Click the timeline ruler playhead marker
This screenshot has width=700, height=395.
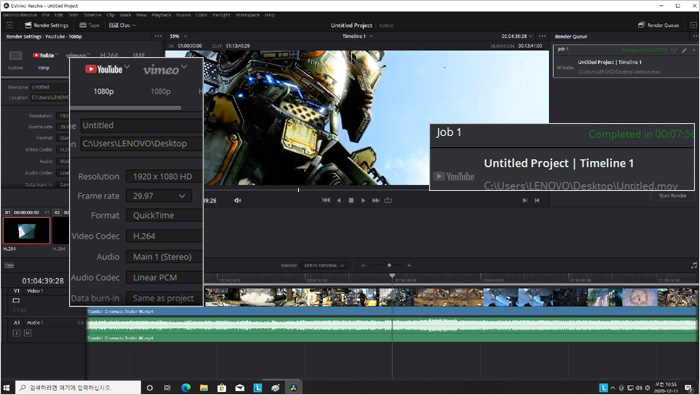pyautogui.click(x=392, y=276)
